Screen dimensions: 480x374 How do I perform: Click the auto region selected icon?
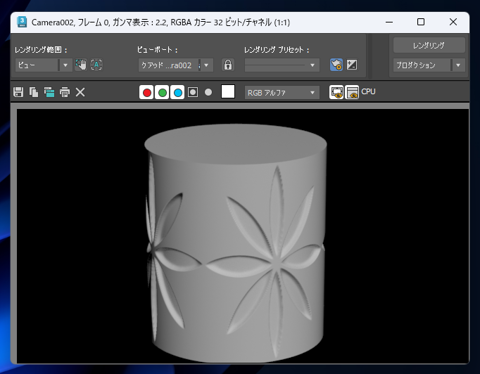(x=96, y=65)
